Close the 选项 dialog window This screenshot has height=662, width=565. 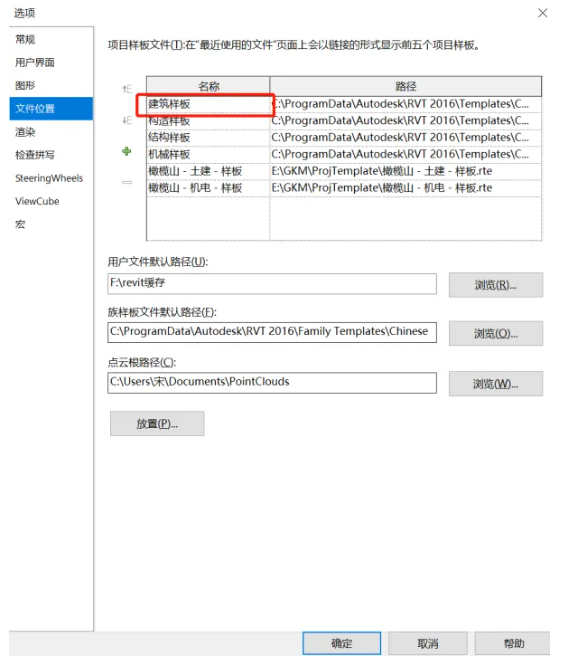(543, 13)
